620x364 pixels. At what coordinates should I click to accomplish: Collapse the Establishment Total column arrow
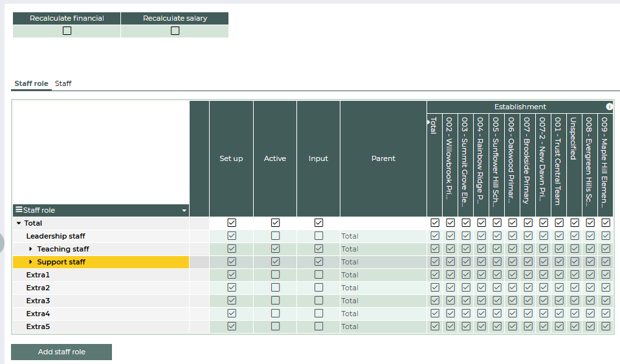[428, 120]
